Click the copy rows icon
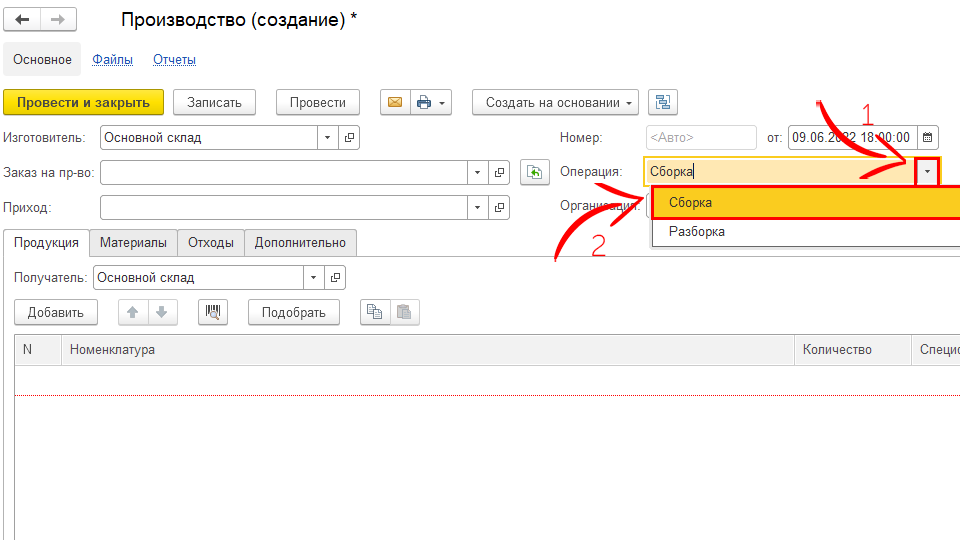The image size is (960, 540). (x=374, y=312)
